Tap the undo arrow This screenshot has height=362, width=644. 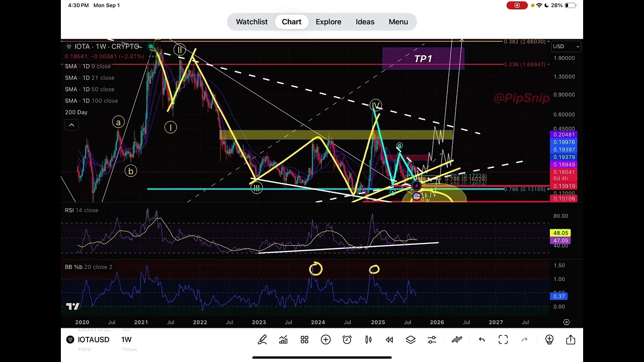coord(481,340)
